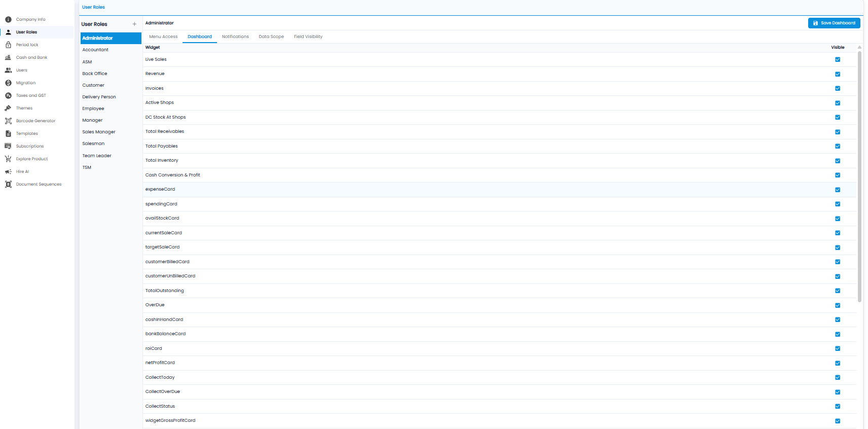
Task: Click the Document Sequences icon
Action: point(8,184)
